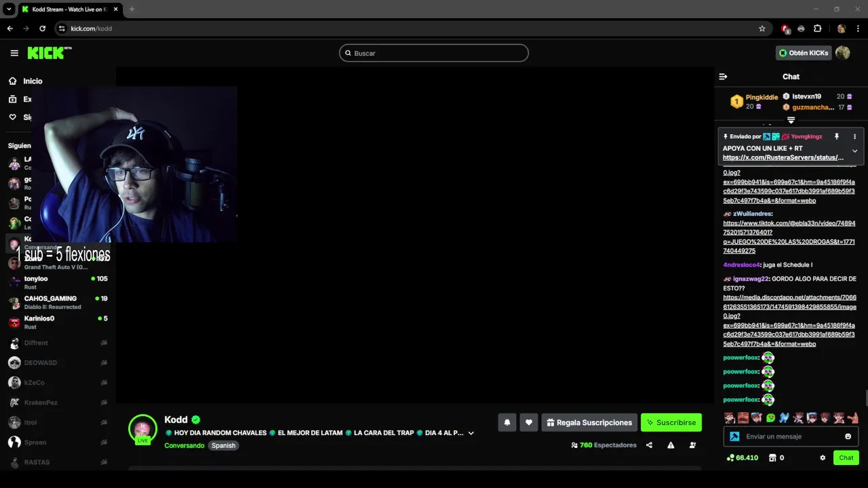Click the KICK logo
The width and height of the screenshot is (868, 488).
pyautogui.click(x=49, y=53)
